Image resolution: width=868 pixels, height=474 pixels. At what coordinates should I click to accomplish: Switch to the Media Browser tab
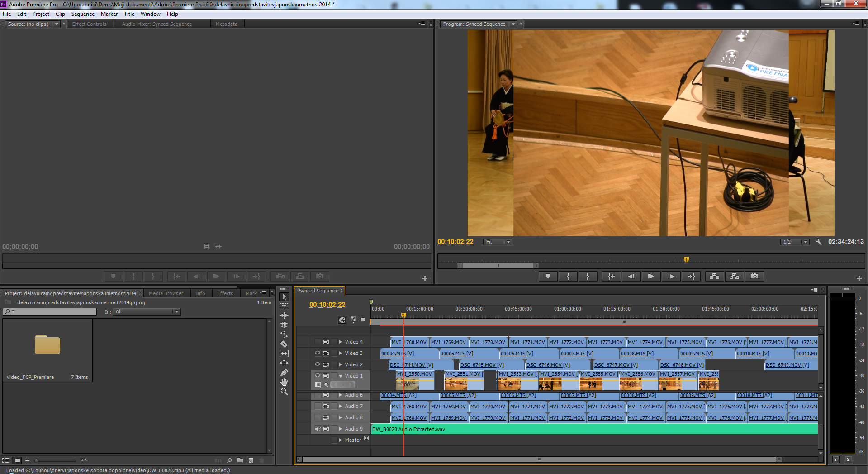tap(166, 293)
